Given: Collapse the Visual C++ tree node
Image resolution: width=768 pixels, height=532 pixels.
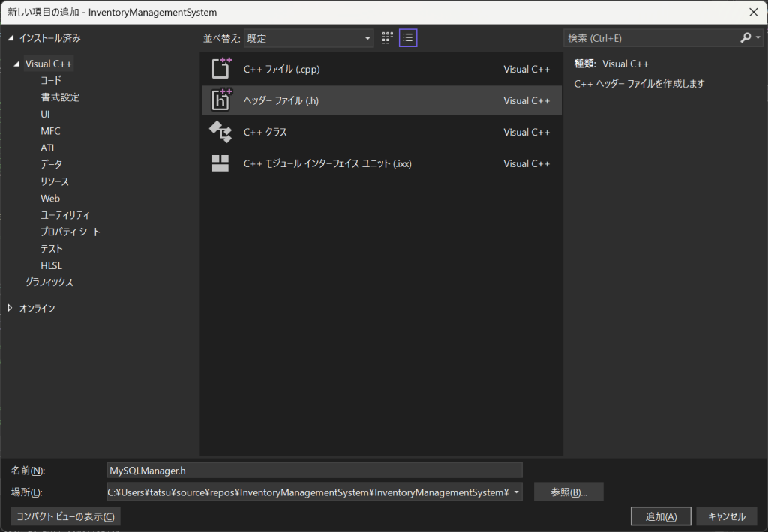Looking at the screenshot, I should 16,64.
